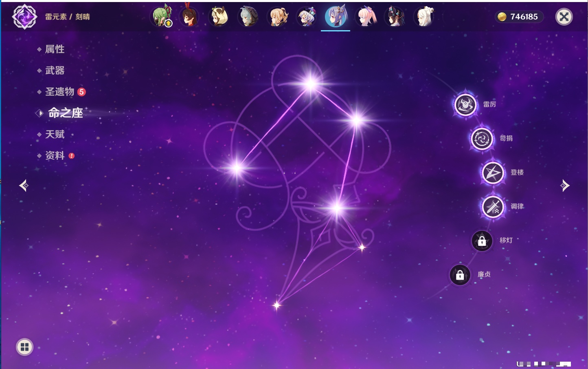The width and height of the screenshot is (588, 369).
Task: Open the 调律 constellation node
Action: pos(493,206)
